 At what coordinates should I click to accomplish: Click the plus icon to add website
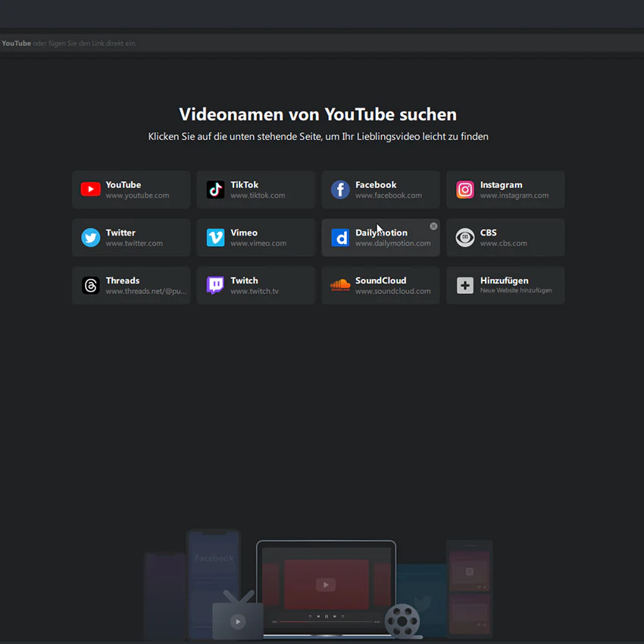[465, 285]
